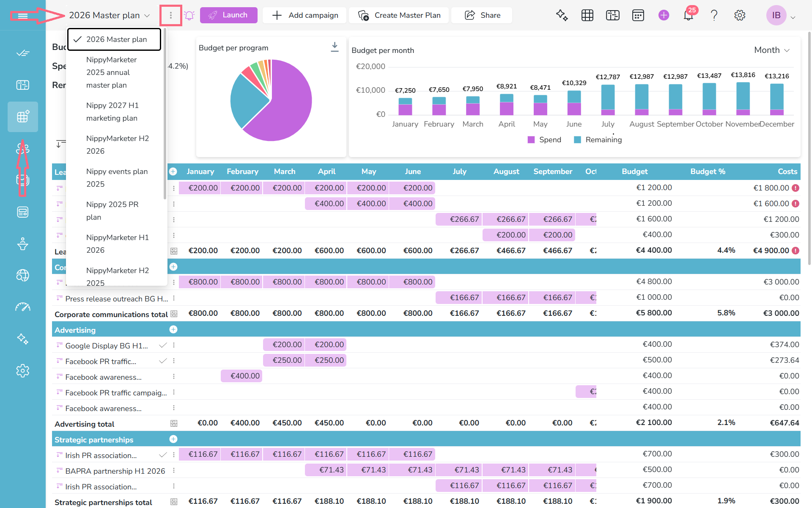Open the sidebar speedometer dashboard icon
This screenshot has height=508, width=812.
click(23, 307)
